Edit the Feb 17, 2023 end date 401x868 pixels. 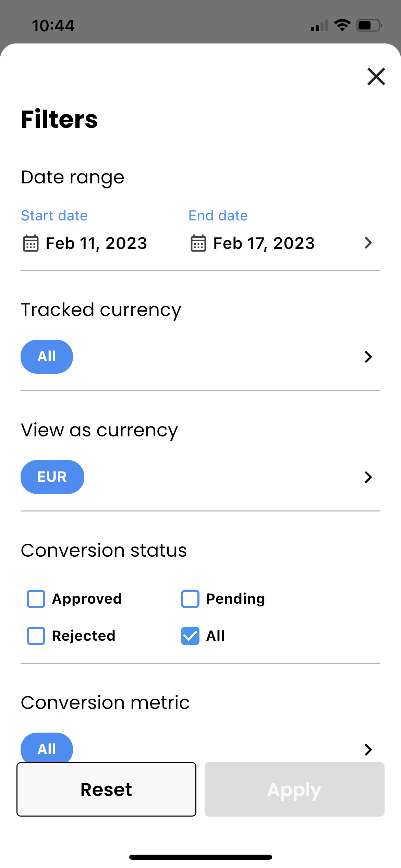[264, 243]
